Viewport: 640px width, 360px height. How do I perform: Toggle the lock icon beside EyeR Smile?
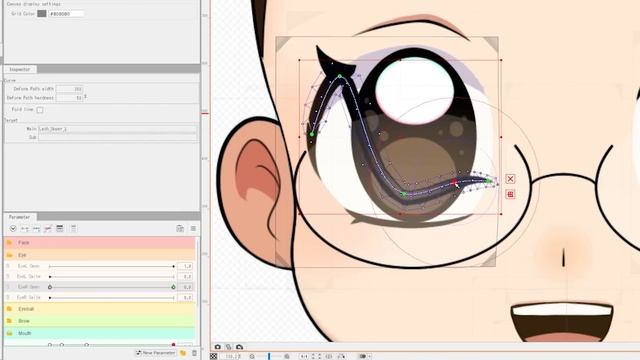click(x=8, y=298)
